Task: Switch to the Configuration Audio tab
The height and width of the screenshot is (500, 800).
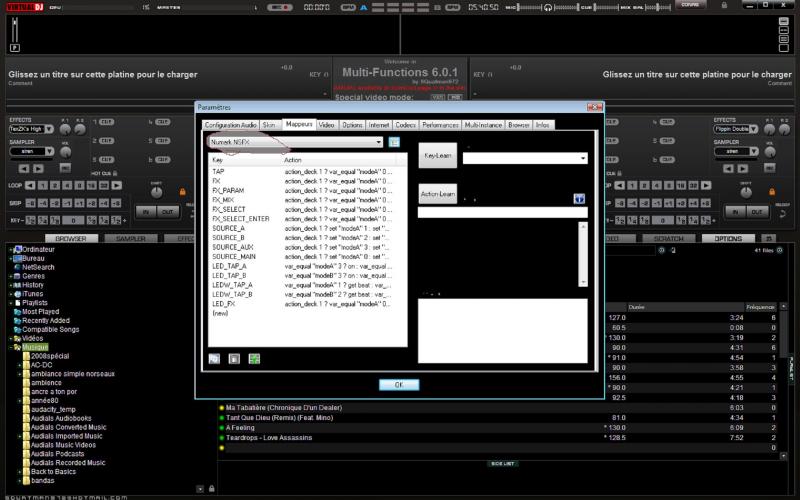Action: tap(229, 125)
